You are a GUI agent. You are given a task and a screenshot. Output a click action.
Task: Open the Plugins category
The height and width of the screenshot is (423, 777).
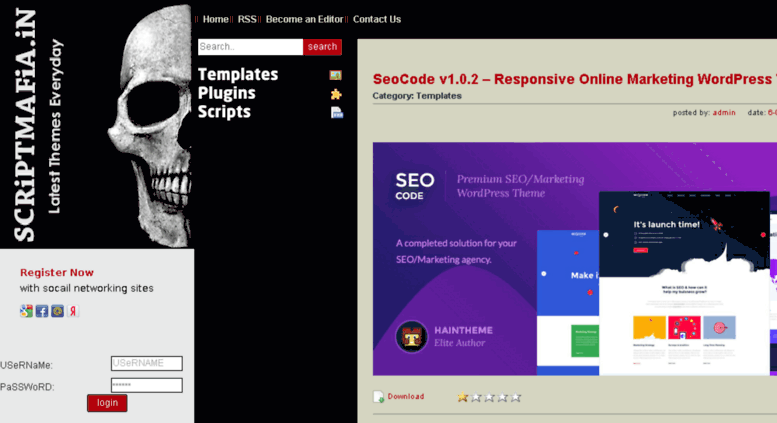point(226,93)
